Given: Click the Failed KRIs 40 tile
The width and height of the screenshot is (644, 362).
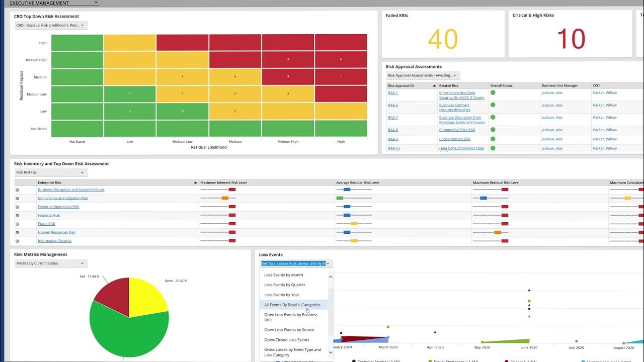Looking at the screenshot, I should (443, 35).
